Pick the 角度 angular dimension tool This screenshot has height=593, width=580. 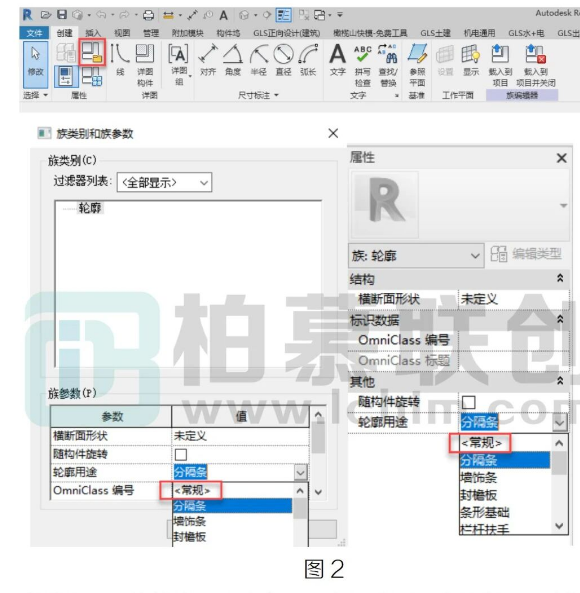pyautogui.click(x=233, y=60)
